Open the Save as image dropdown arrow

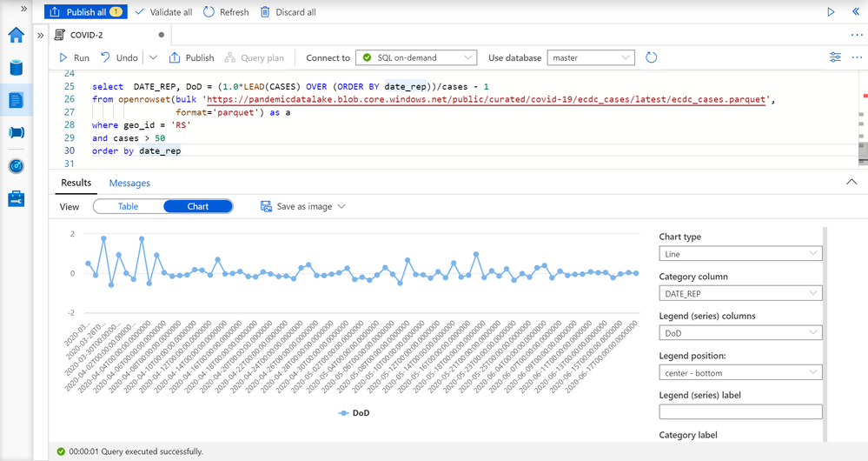(x=341, y=207)
